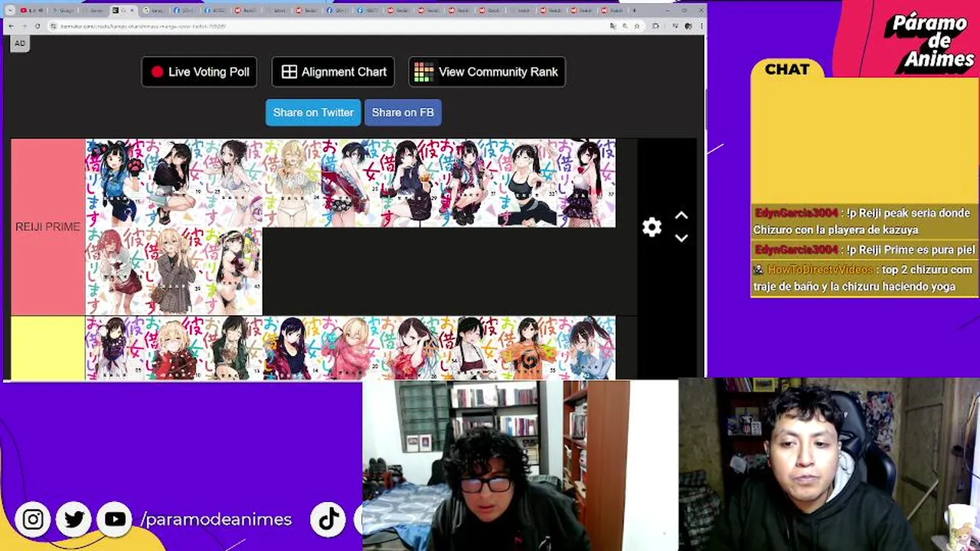The image size is (980, 551).
Task: Open the REIJI PRIME row settings gear
Action: tap(652, 227)
